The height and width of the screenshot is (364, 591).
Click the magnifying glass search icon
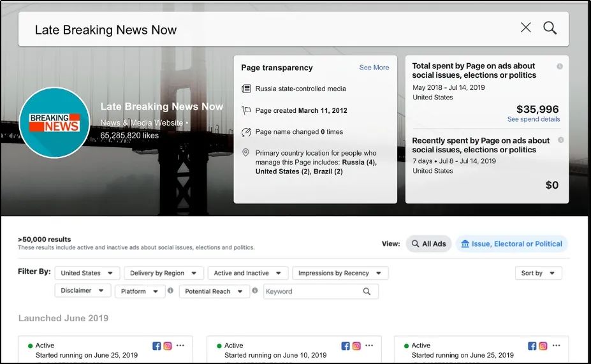pyautogui.click(x=550, y=27)
